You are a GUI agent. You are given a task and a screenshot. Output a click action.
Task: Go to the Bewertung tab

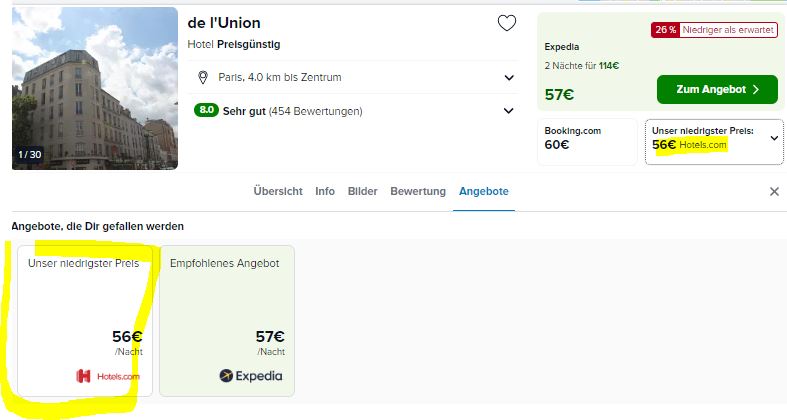(x=418, y=191)
